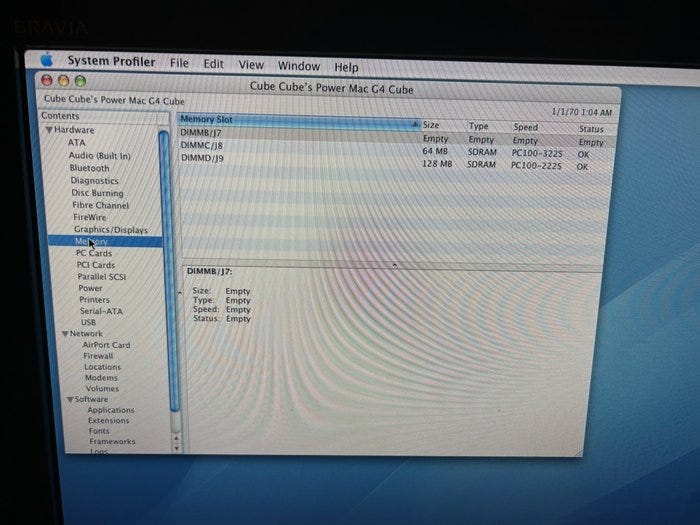
Task: Select the DIMMB/J7 memory slot row
Action: click(x=397, y=137)
